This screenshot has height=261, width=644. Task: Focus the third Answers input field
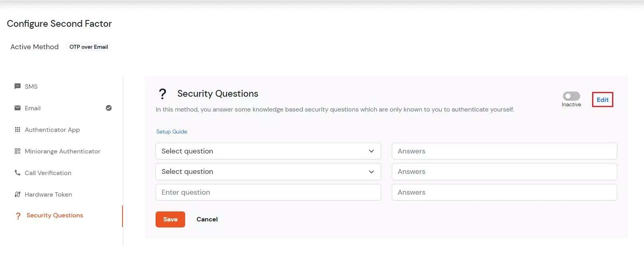[x=504, y=192]
